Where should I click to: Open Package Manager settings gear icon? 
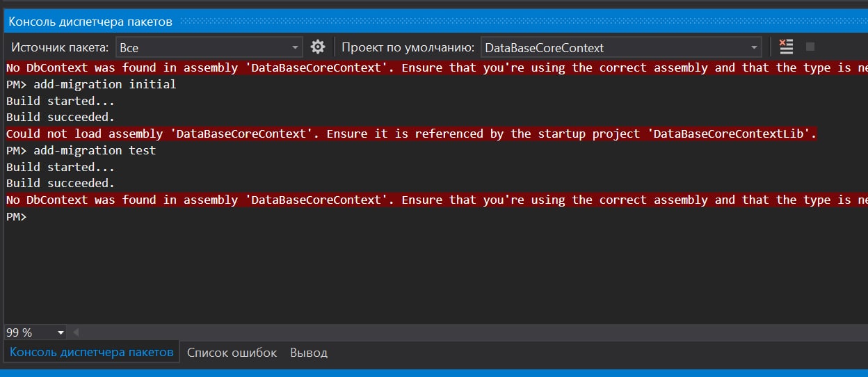318,47
